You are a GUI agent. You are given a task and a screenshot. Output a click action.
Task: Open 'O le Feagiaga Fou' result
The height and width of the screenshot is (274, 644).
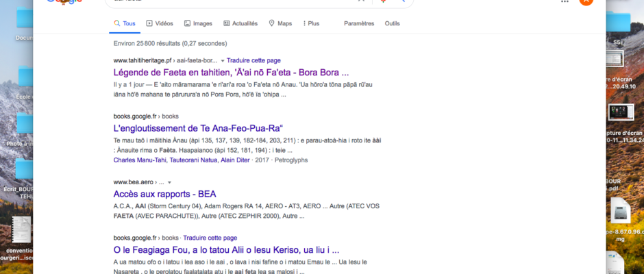pos(226,250)
